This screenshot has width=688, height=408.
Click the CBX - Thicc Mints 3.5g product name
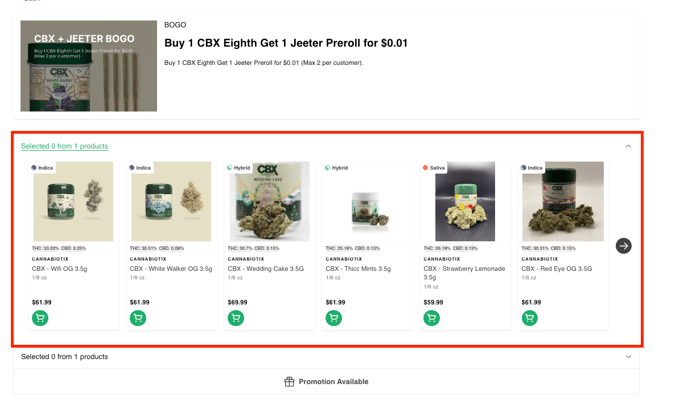pos(357,269)
